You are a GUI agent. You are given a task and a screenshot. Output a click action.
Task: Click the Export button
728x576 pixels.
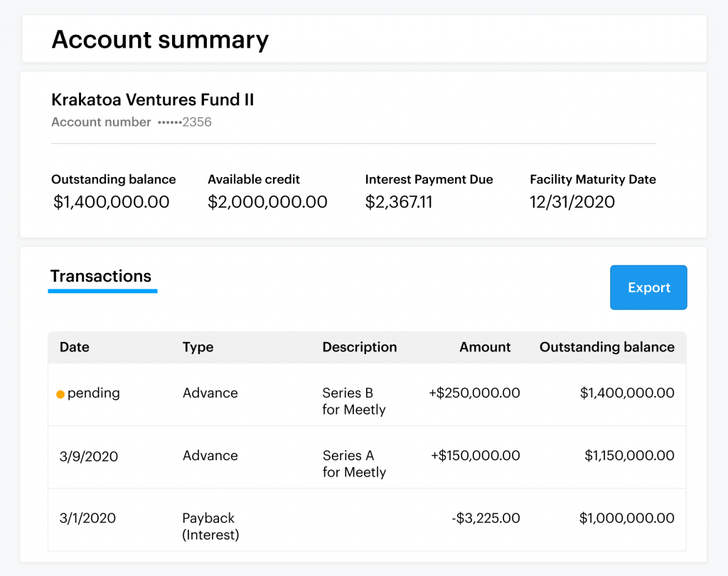click(x=648, y=287)
